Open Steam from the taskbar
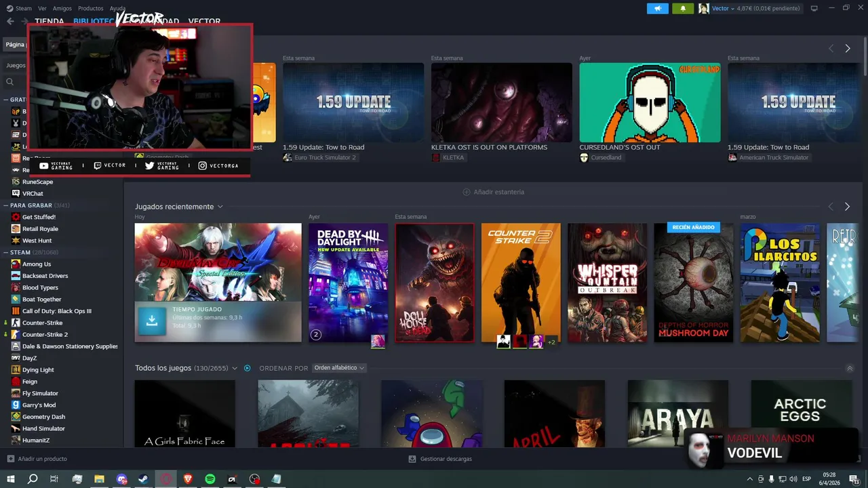Image resolution: width=868 pixels, height=488 pixels. [144, 479]
